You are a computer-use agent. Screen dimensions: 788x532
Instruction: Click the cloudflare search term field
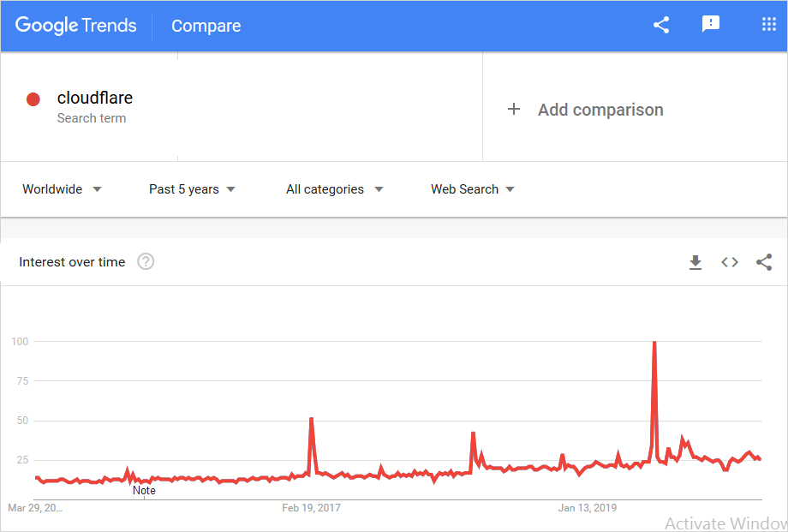click(95, 98)
